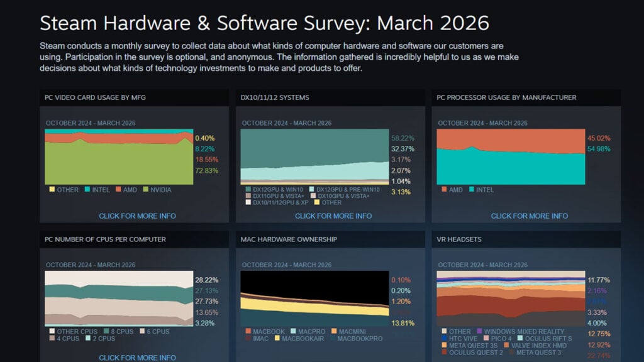Screen dimensions: 644x362
Task: Select the NVIDIA legend swatch
Action: point(146,190)
